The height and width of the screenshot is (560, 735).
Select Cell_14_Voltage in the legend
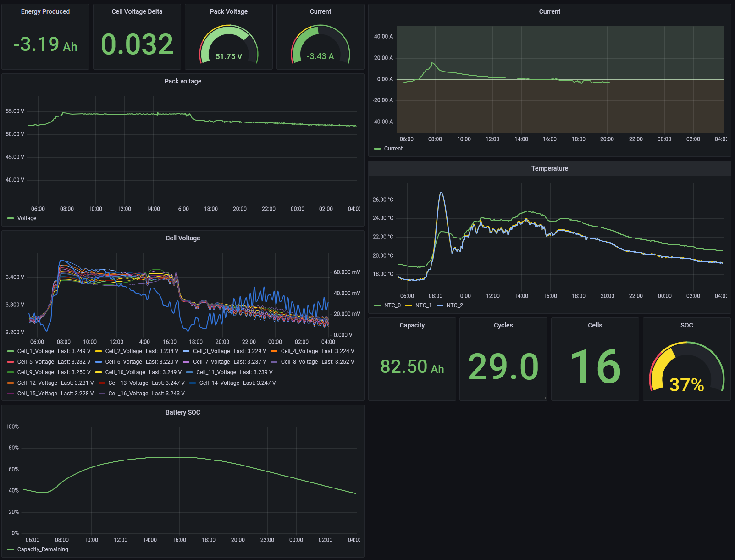[x=219, y=383]
